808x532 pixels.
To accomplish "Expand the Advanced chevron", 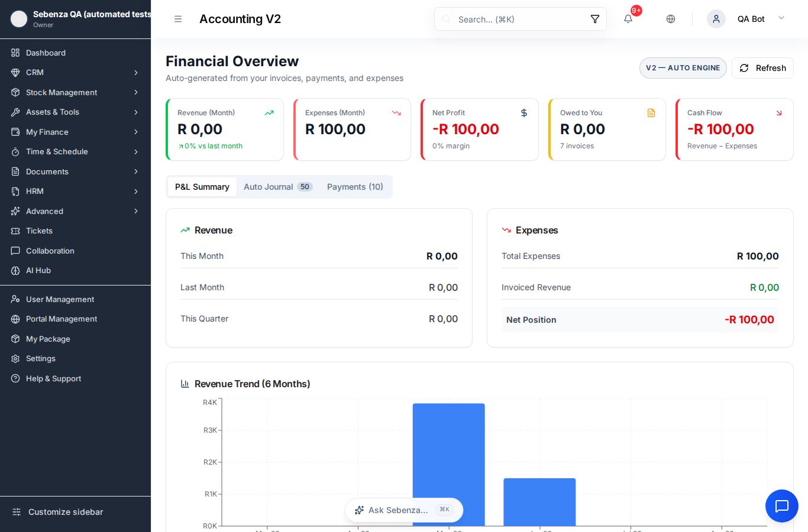I will point(136,211).
